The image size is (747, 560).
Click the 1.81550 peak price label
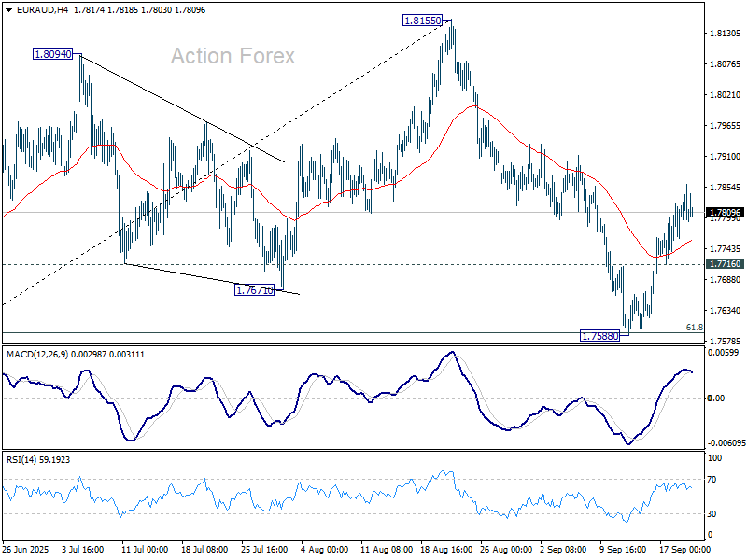click(x=422, y=20)
